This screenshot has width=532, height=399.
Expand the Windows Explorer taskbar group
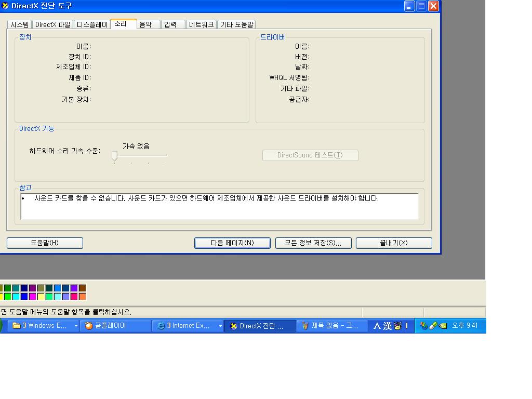(x=76, y=326)
